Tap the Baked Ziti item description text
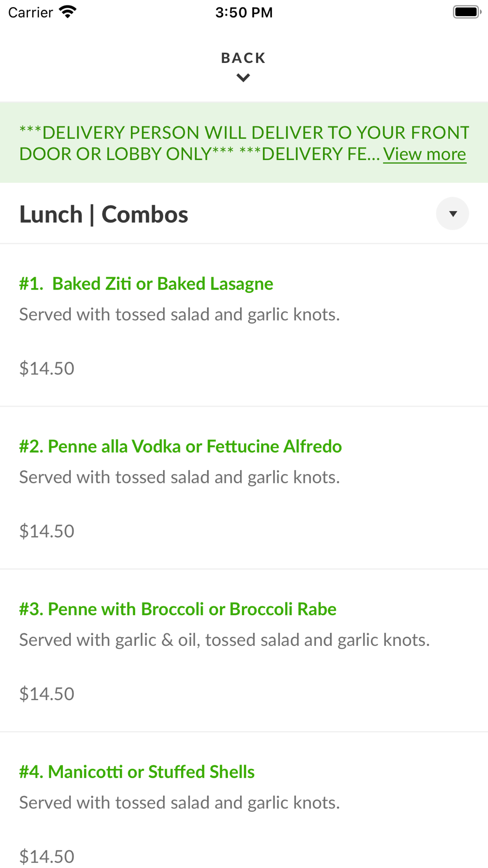488x868 pixels. click(x=179, y=314)
